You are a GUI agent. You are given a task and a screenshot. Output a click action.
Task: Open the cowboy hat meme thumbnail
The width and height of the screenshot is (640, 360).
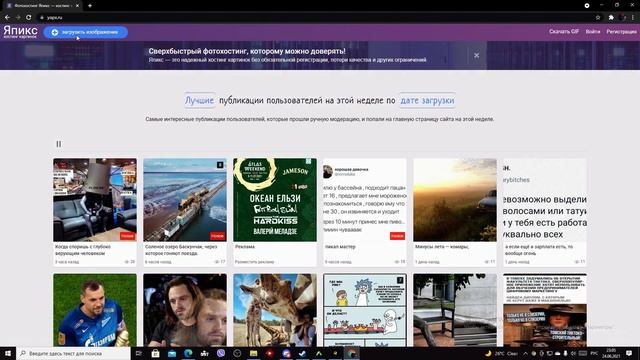pyautogui.click(x=545, y=310)
